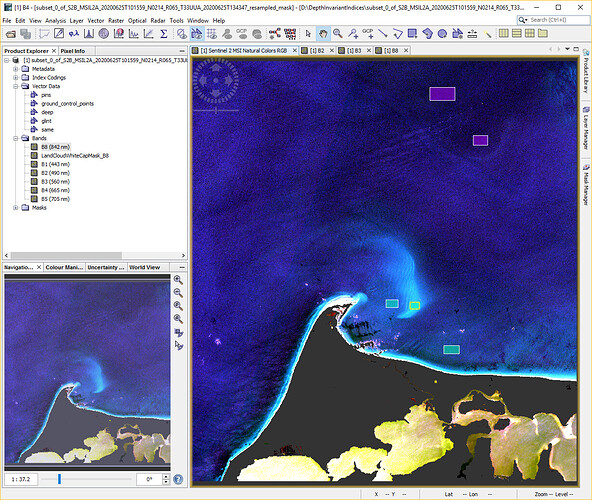Toggle the world map overlay
The height and width of the screenshot is (500, 592).
pyautogui.click(x=257, y=34)
